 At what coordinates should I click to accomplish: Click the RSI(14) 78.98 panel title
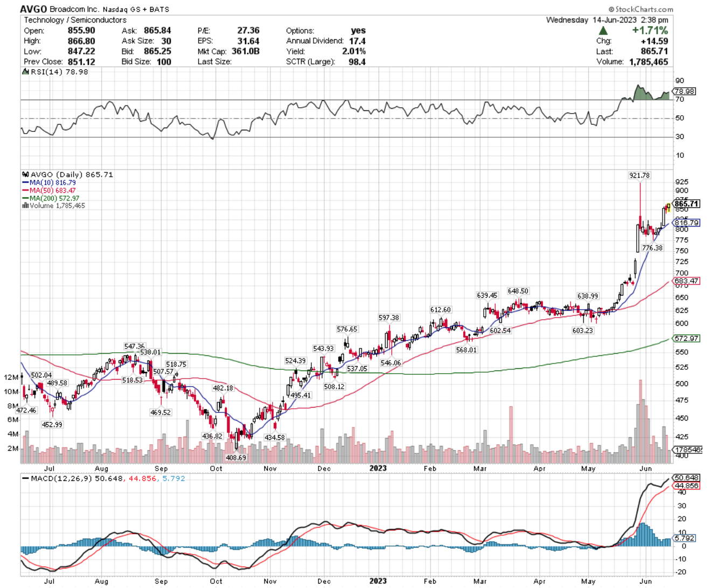point(58,72)
